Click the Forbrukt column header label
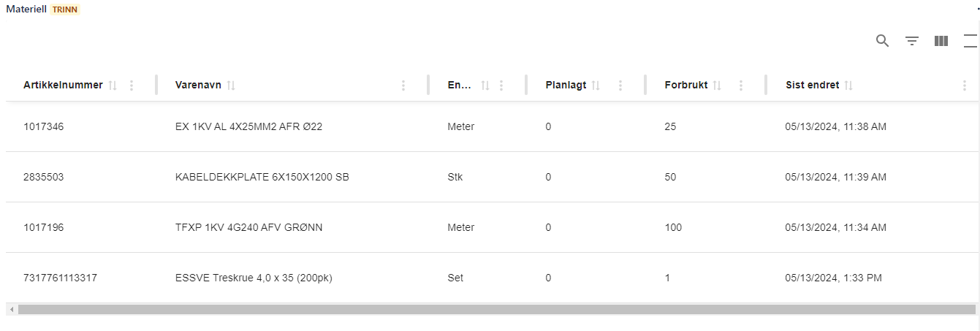Viewport: 980px width, 331px height. click(x=685, y=85)
